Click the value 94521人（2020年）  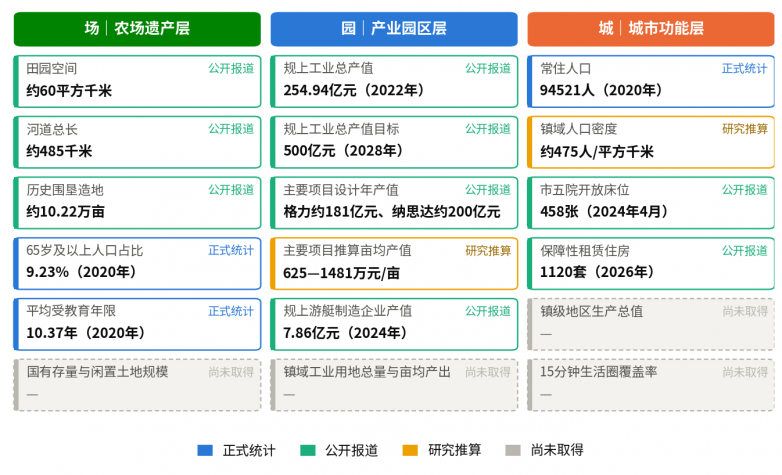click(603, 91)
